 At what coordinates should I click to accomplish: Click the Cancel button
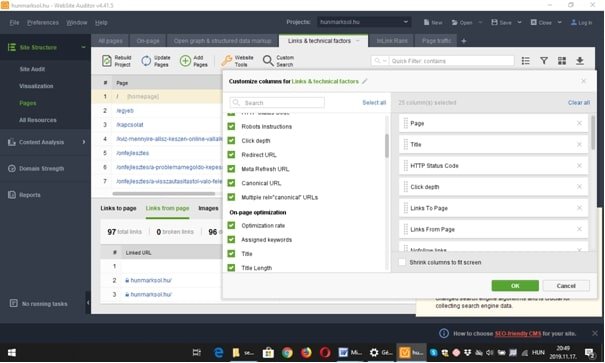click(566, 286)
